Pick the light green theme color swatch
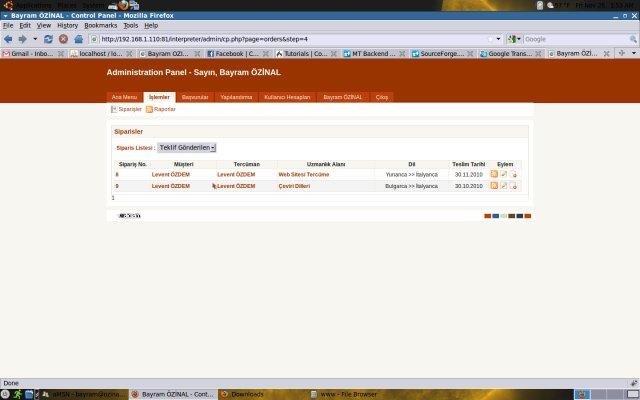 click(504, 216)
